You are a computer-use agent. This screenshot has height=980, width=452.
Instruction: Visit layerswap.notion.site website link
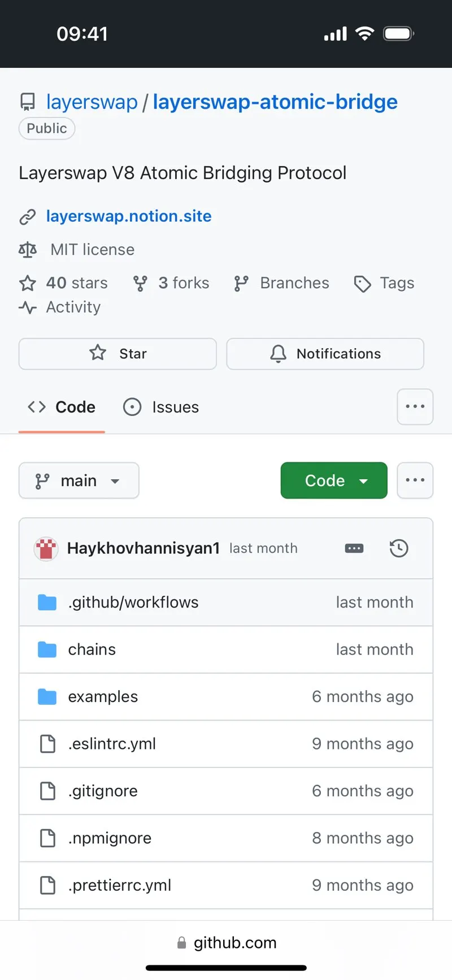coord(129,216)
